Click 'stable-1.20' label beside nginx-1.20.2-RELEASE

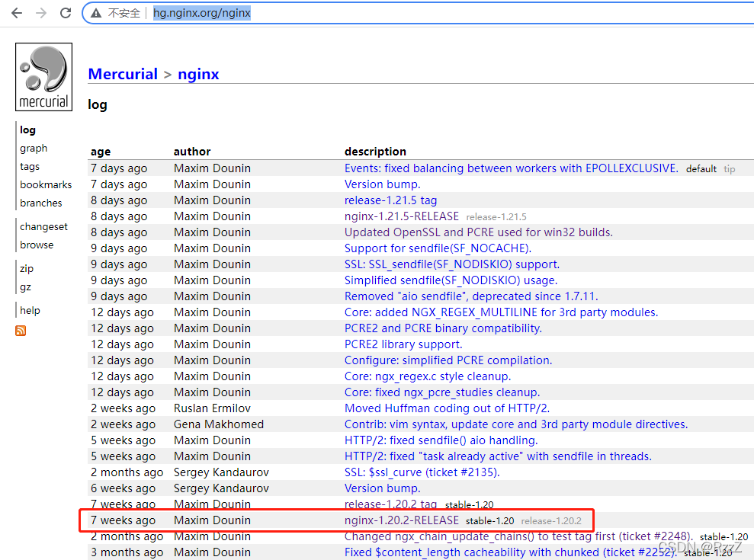(490, 520)
